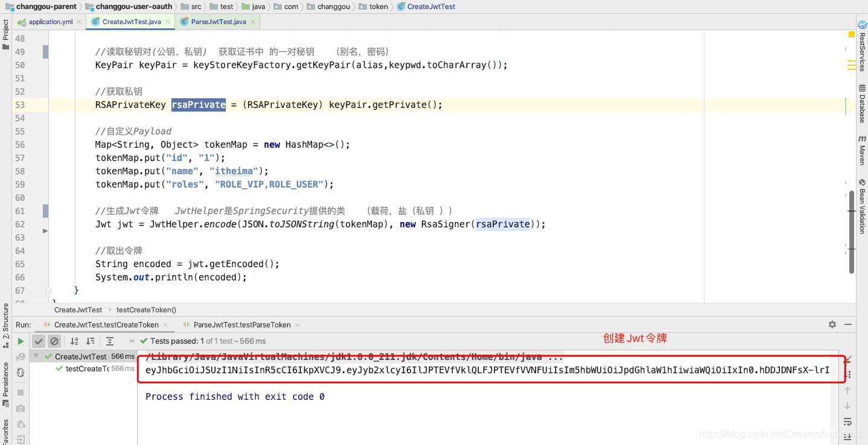Image resolution: width=868 pixels, height=445 pixels.
Task: Click token package breadcrumb
Action: [374, 7]
